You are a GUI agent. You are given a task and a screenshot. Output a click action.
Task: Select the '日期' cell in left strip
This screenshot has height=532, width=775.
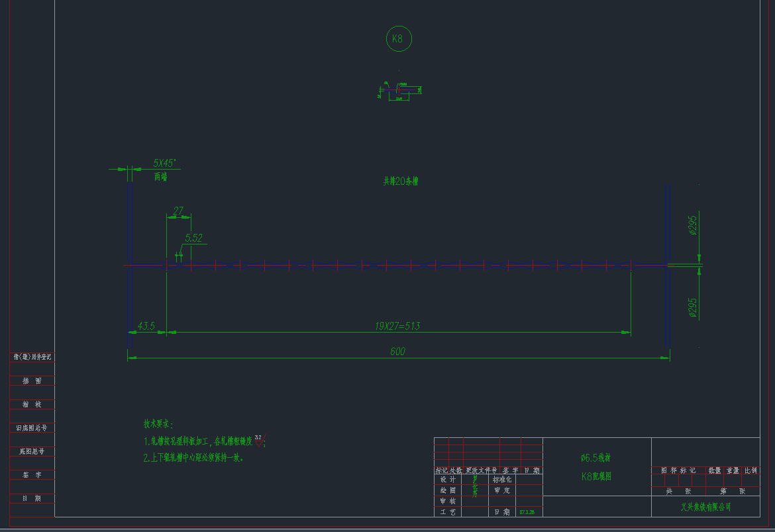[x=32, y=498]
